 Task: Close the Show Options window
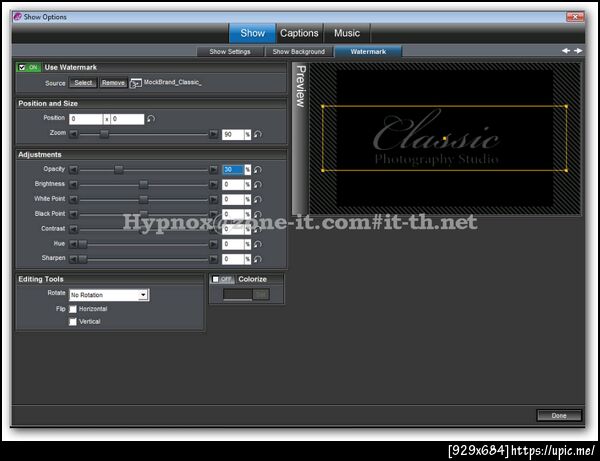(575, 16)
